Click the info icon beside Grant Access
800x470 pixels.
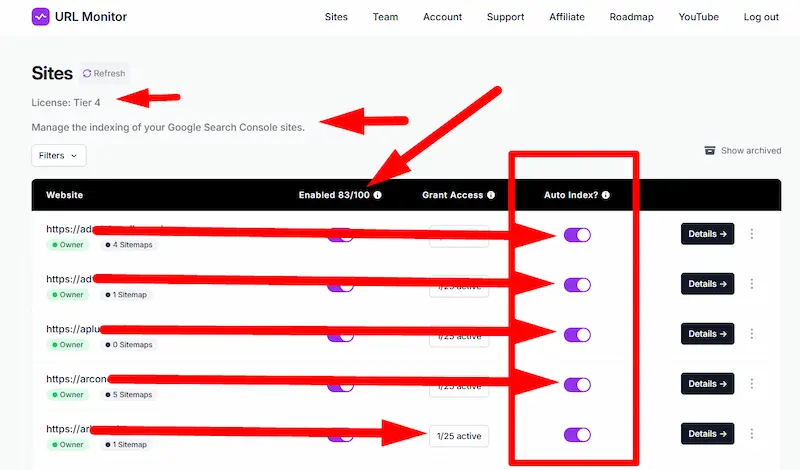(x=491, y=195)
